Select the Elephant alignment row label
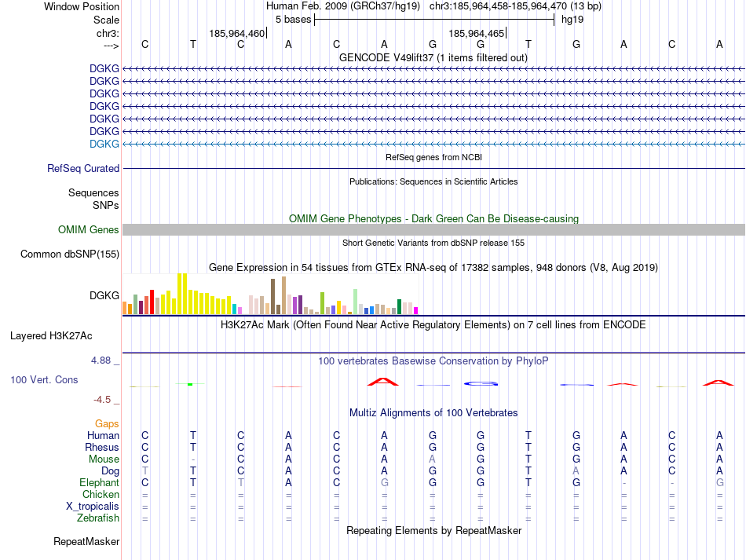This screenshot has height=560, width=746. (99, 482)
